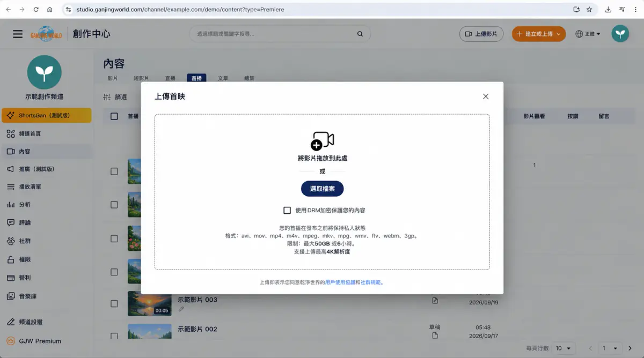The height and width of the screenshot is (358, 644).
Task: Open 音樂庫 in sidebar
Action: point(46,296)
